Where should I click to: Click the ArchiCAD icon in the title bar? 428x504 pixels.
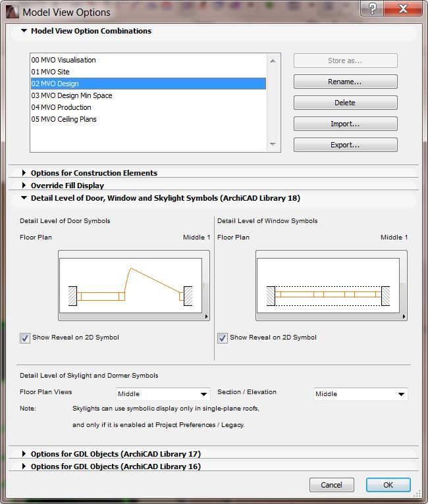13,13
